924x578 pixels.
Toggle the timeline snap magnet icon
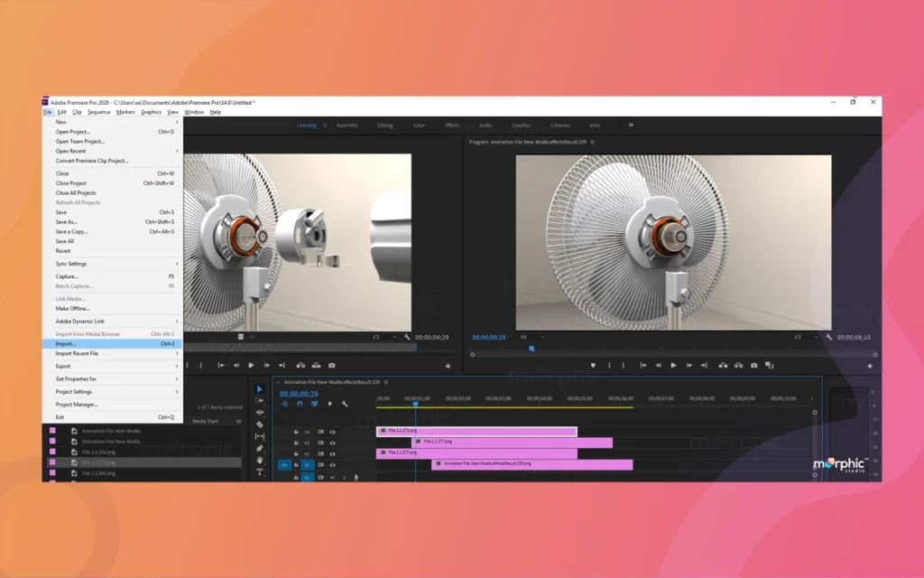(x=300, y=404)
